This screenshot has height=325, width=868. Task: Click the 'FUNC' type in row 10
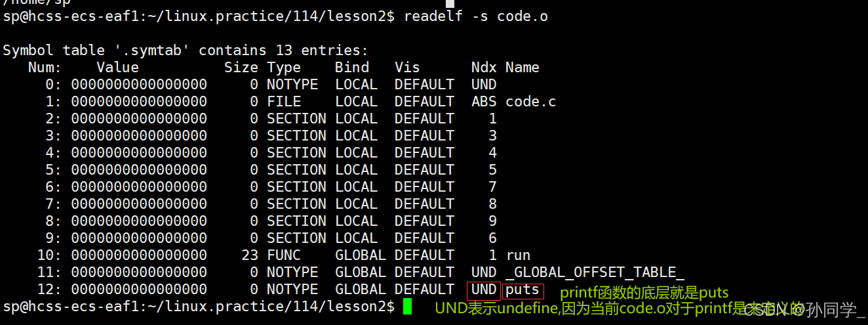[284, 255]
